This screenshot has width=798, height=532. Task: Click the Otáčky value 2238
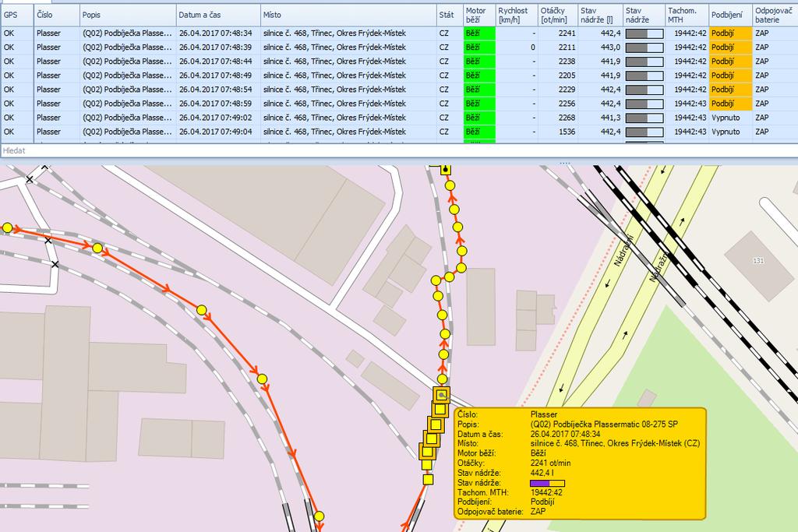[567, 61]
